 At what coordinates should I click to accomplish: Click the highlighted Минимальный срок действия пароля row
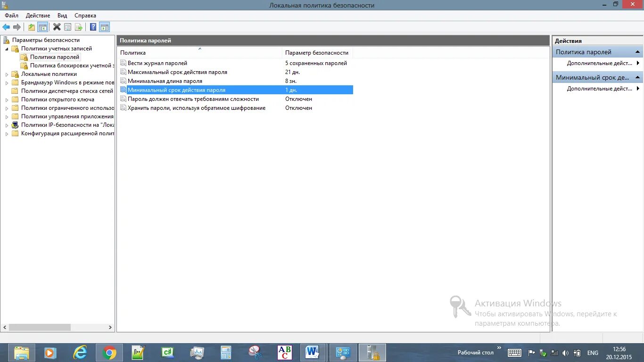[235, 90]
